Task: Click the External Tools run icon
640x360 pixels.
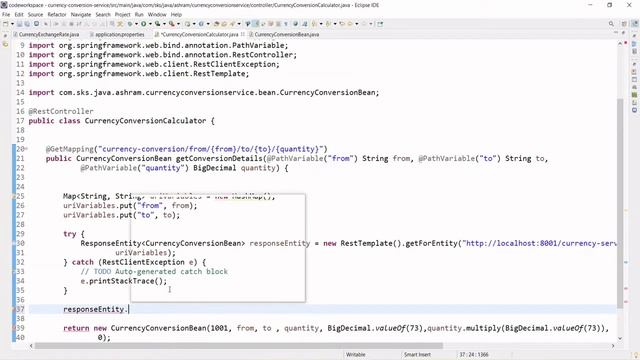Action: pos(171,24)
